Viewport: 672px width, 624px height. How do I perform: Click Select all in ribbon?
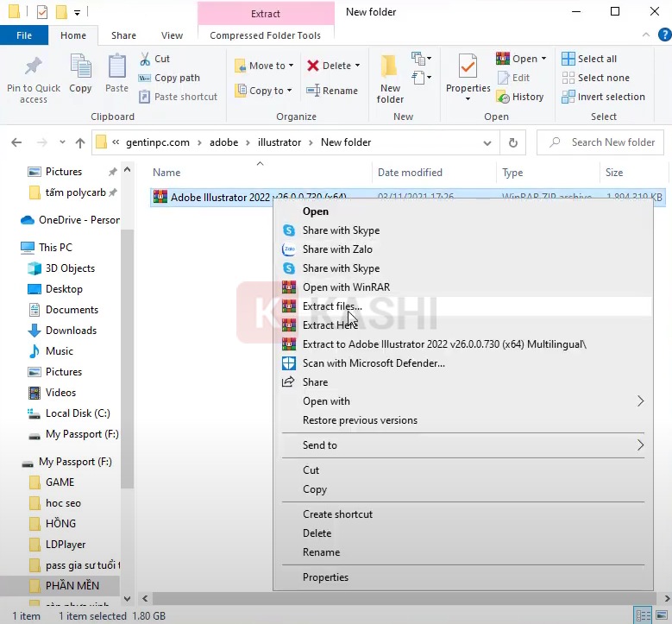pos(589,59)
